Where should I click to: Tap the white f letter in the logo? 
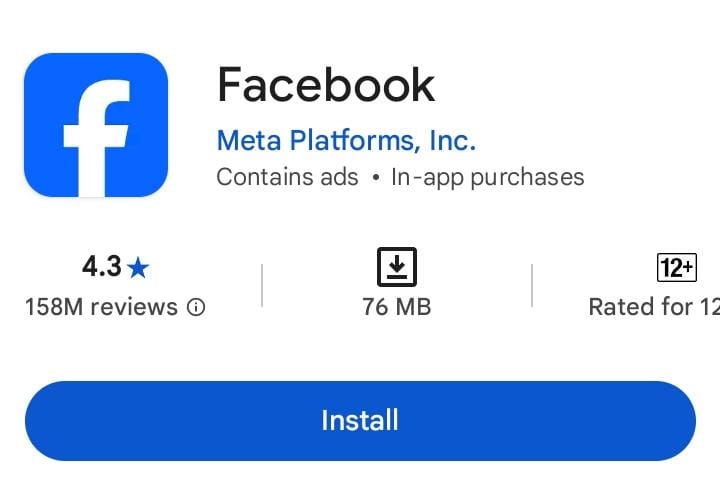(96, 138)
